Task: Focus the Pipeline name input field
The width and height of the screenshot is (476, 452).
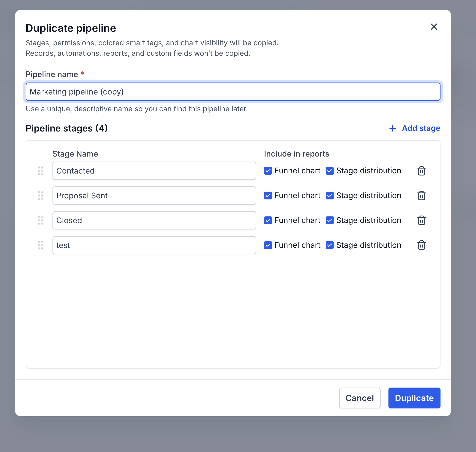Action: pyautogui.click(x=233, y=92)
